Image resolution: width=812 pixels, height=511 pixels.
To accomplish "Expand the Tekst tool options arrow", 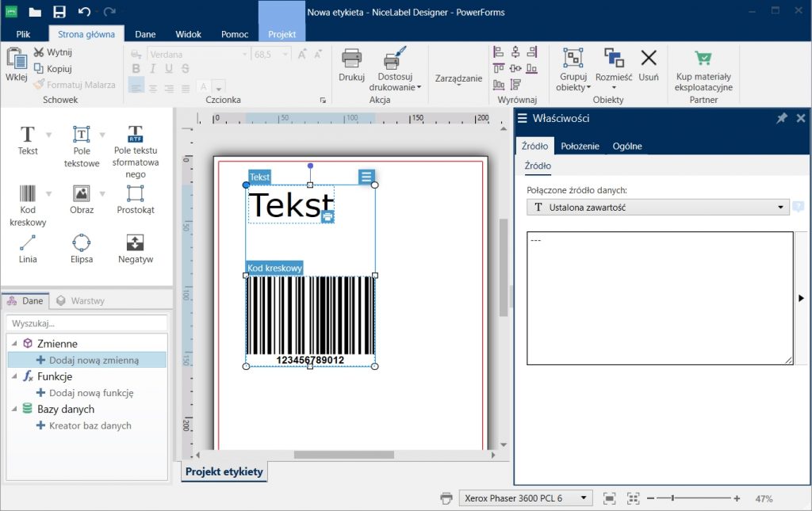I will pyautogui.click(x=48, y=135).
